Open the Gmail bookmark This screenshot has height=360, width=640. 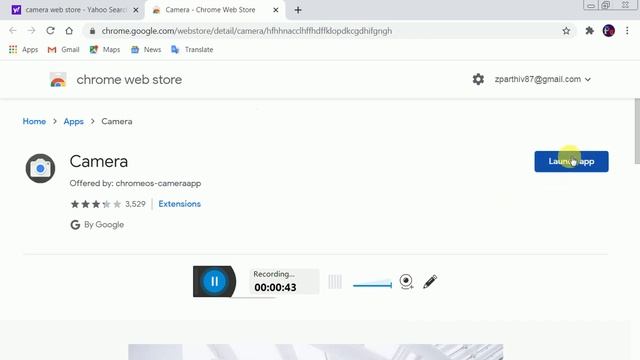coord(63,49)
